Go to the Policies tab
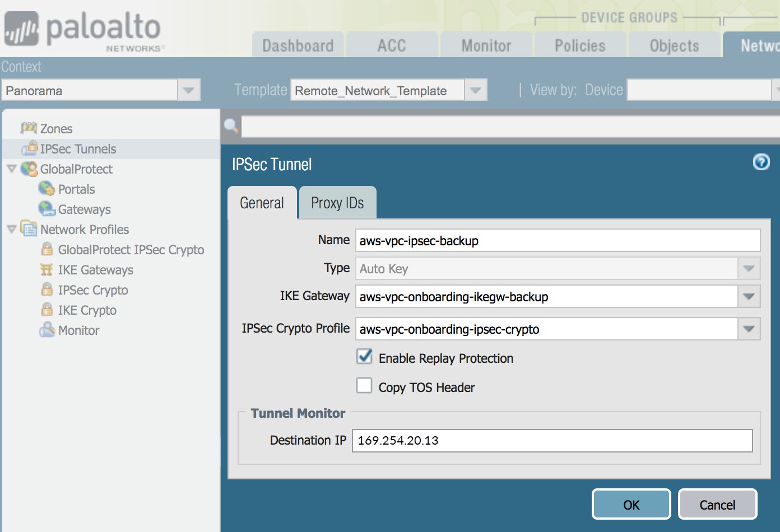 coord(580,45)
